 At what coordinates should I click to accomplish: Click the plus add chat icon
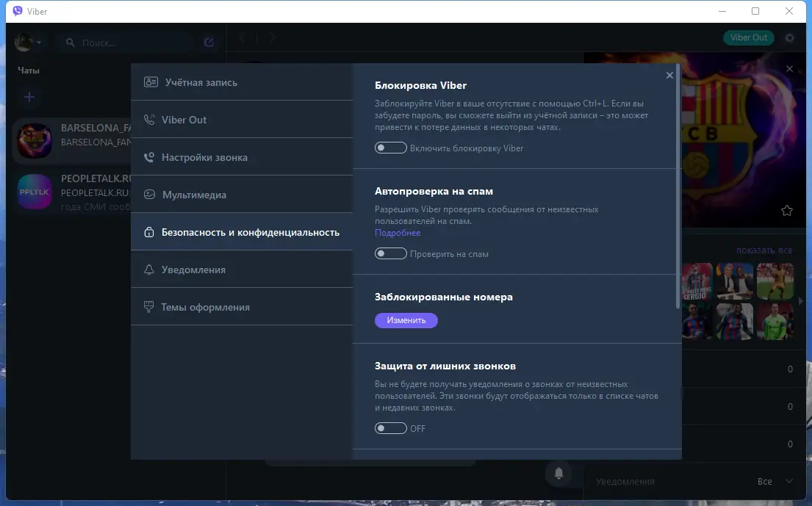click(x=29, y=97)
